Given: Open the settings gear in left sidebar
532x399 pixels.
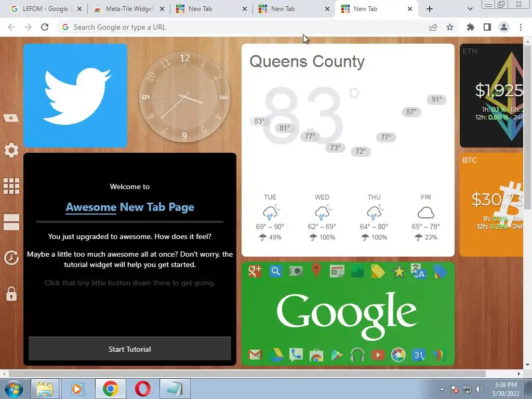Looking at the screenshot, I should coord(11,150).
